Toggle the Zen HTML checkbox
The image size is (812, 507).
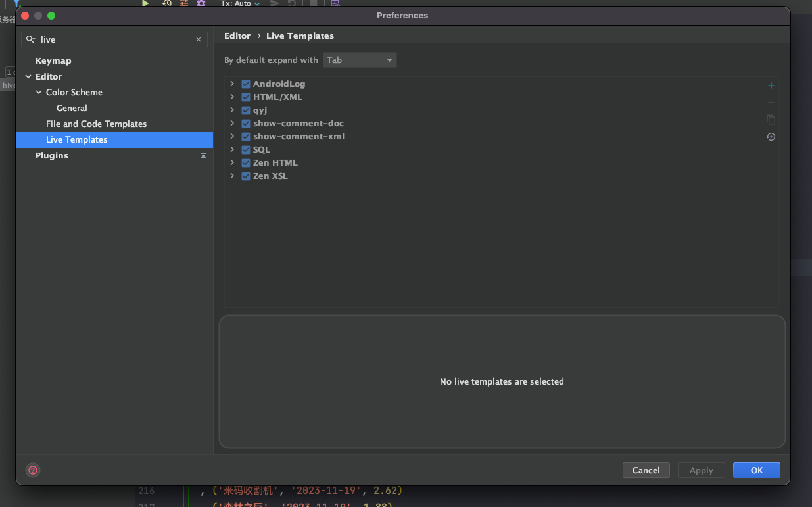pyautogui.click(x=246, y=163)
